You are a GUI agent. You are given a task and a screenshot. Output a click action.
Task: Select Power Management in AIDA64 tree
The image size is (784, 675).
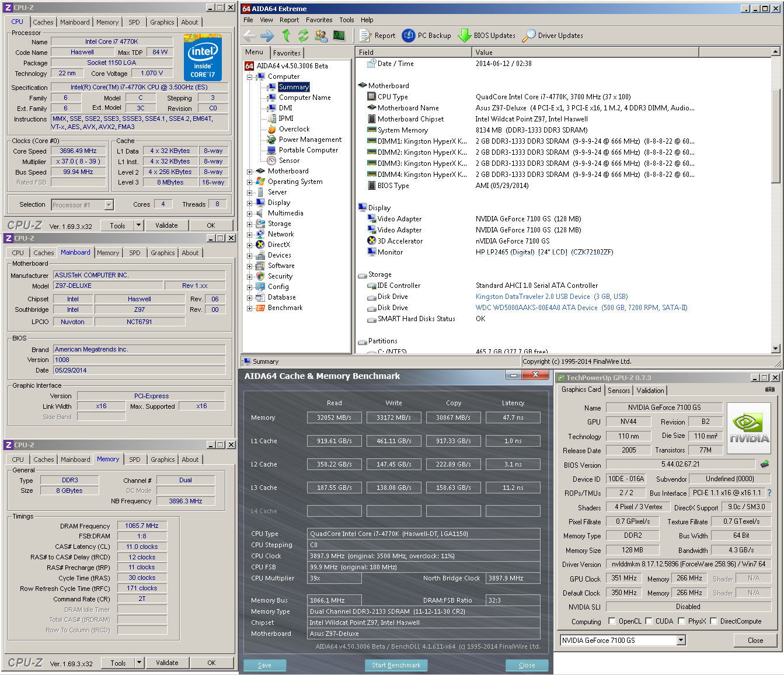click(310, 140)
